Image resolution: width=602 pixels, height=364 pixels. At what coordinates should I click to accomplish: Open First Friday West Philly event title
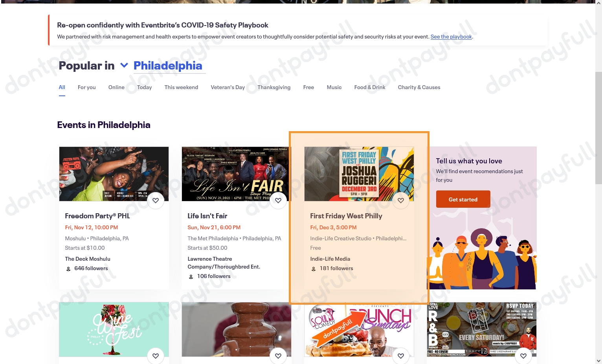tap(346, 216)
